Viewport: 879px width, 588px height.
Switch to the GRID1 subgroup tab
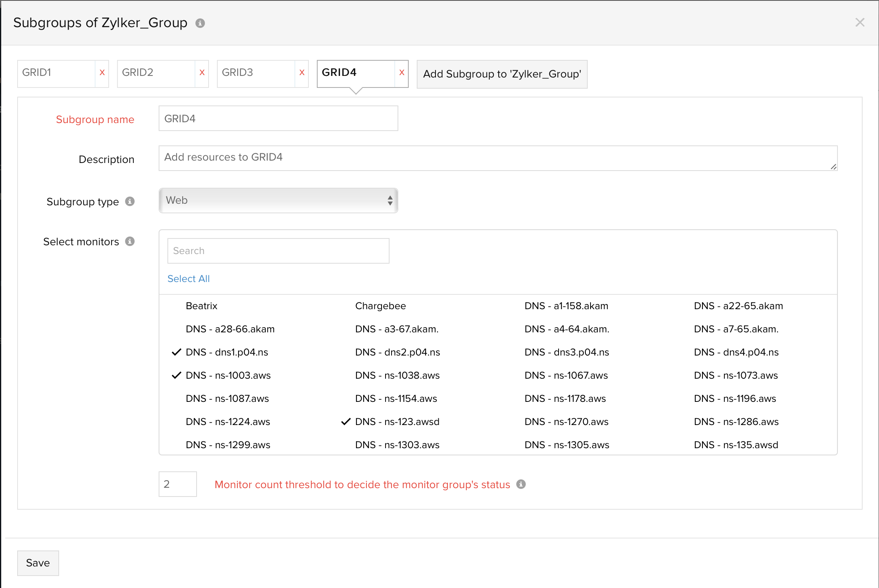point(56,73)
